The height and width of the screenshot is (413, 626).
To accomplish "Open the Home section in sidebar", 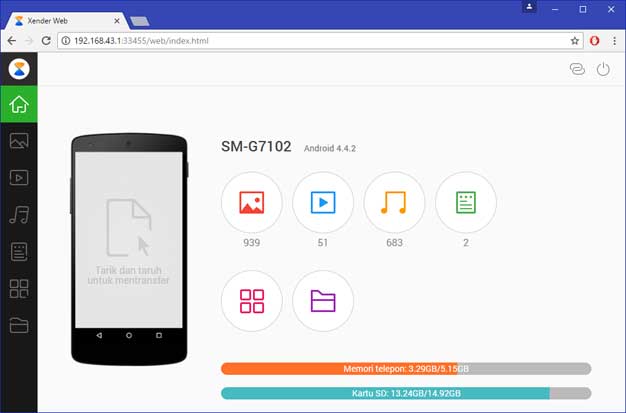I will coord(19,104).
